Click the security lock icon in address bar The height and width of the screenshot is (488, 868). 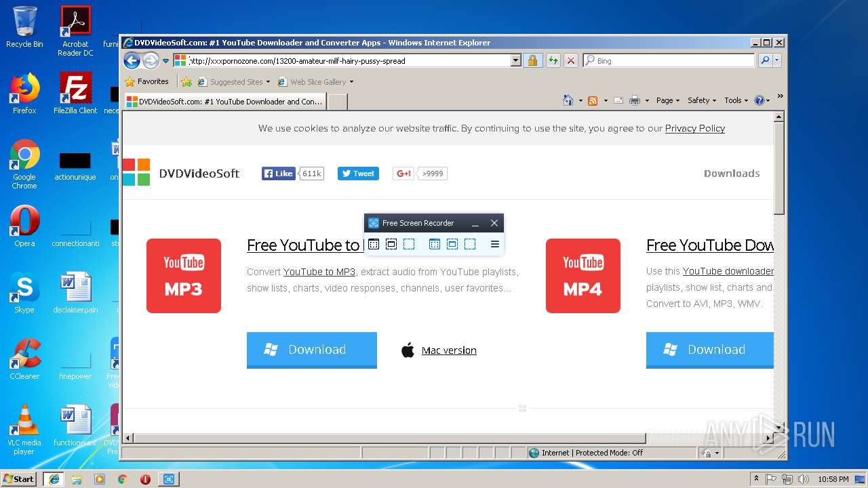click(x=532, y=60)
